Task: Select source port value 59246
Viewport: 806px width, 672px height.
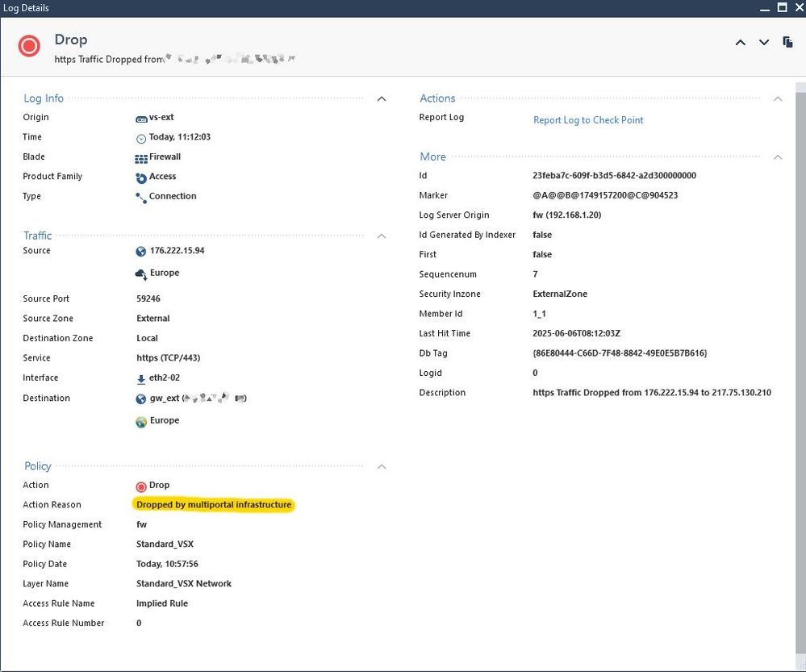Action: point(148,298)
